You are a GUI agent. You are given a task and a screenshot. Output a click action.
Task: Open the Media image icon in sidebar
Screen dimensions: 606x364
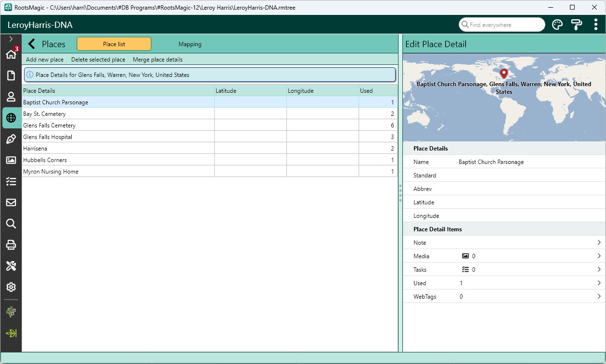tap(11, 160)
